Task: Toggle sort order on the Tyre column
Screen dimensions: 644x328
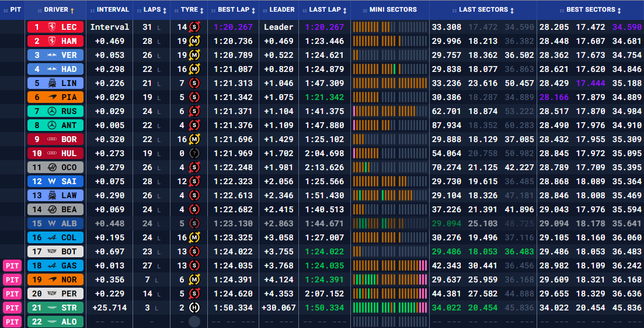Action: (201, 11)
